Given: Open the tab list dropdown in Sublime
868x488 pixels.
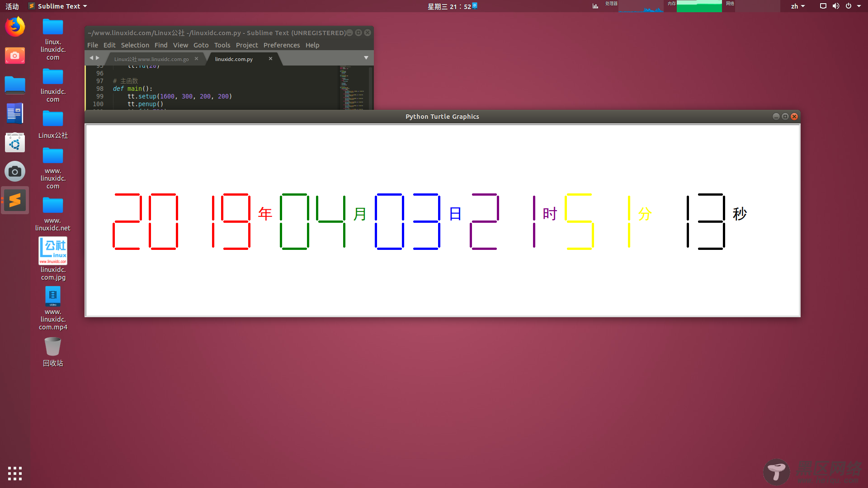Looking at the screenshot, I should (x=366, y=58).
